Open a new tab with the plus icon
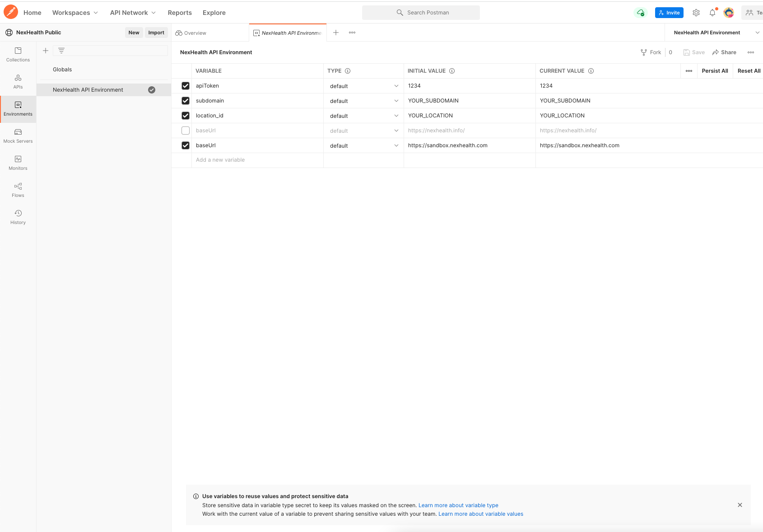Screen dimensions: 763x532 (x=336, y=33)
